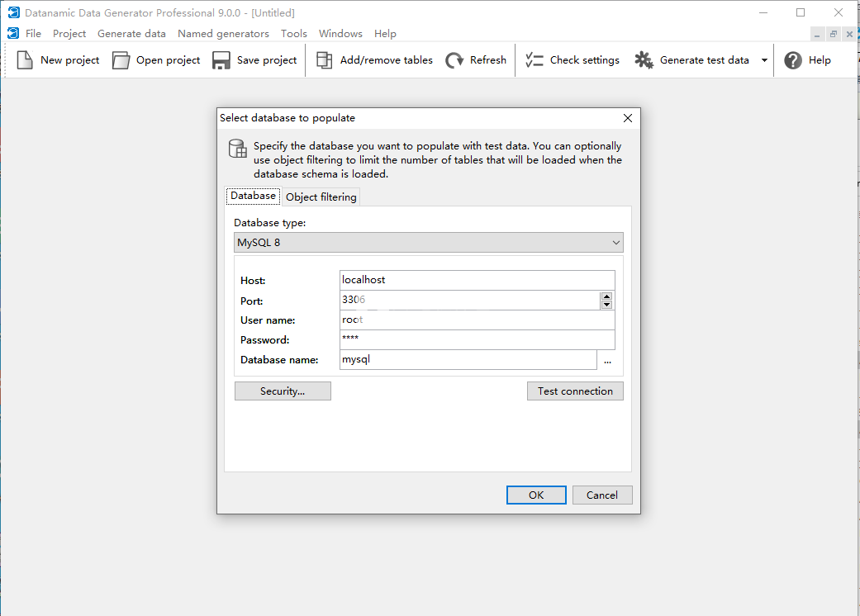Click the application logo in title bar
Viewport: 860px width, 616px height.
[14, 12]
